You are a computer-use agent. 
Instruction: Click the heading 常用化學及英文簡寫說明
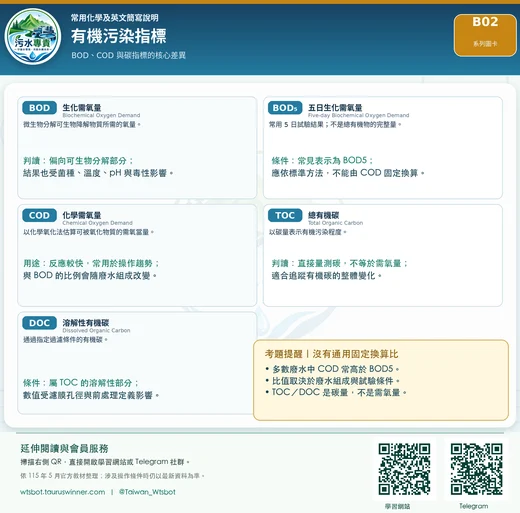[x=114, y=18]
